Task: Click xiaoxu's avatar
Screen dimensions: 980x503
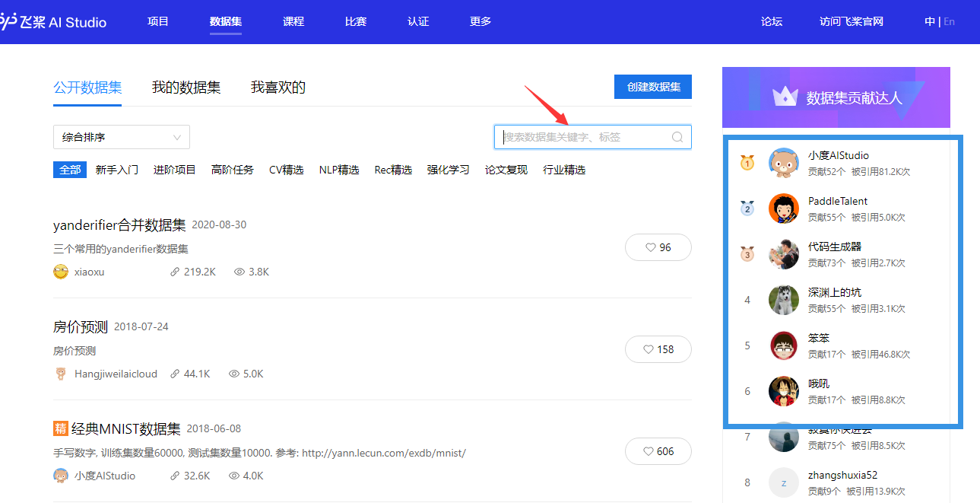Action: click(60, 271)
